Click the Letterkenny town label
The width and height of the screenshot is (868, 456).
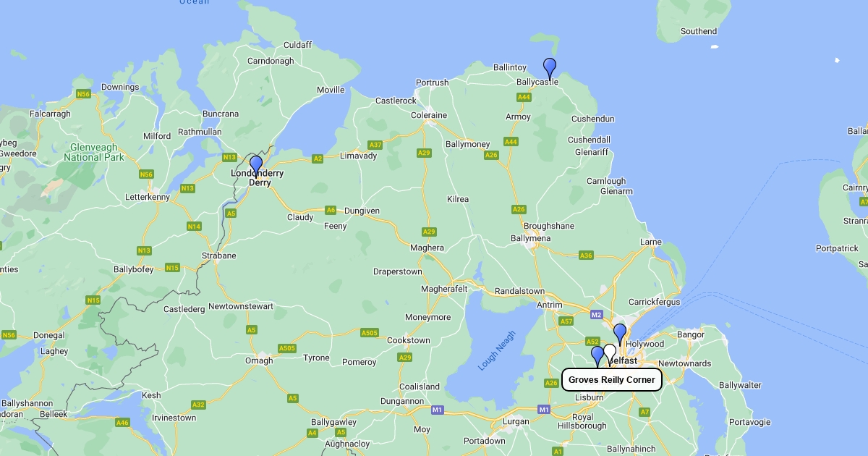(x=148, y=197)
